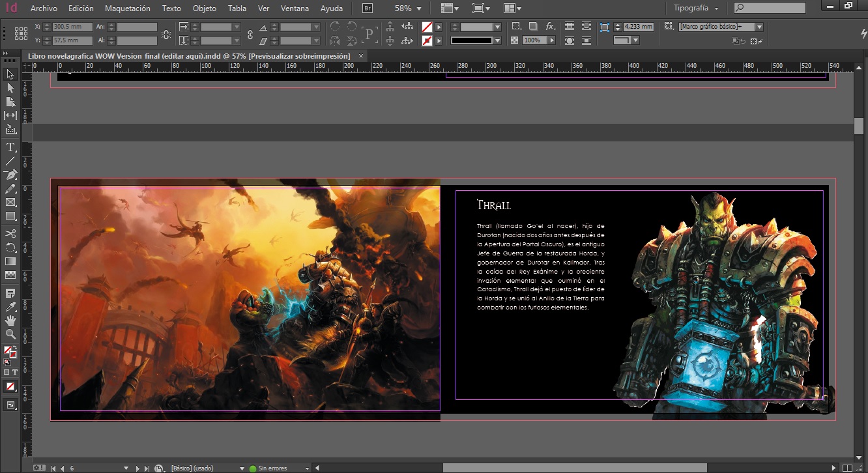Open the Ventana menu
Image resolution: width=868 pixels, height=473 pixels.
[x=295, y=8]
